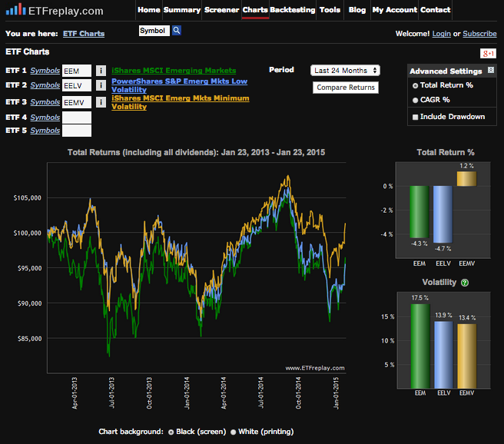Open info icon for EELV
Screen dimensions: 504x444
(101, 85)
